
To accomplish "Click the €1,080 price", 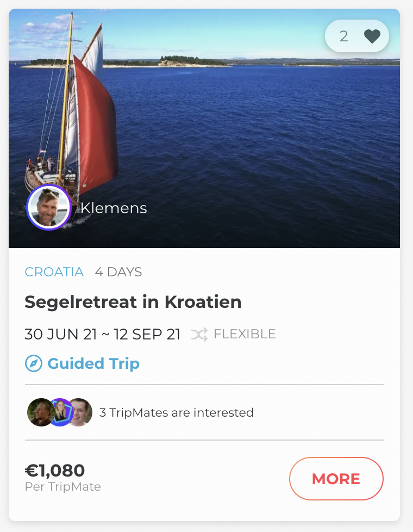I will pos(55,470).
